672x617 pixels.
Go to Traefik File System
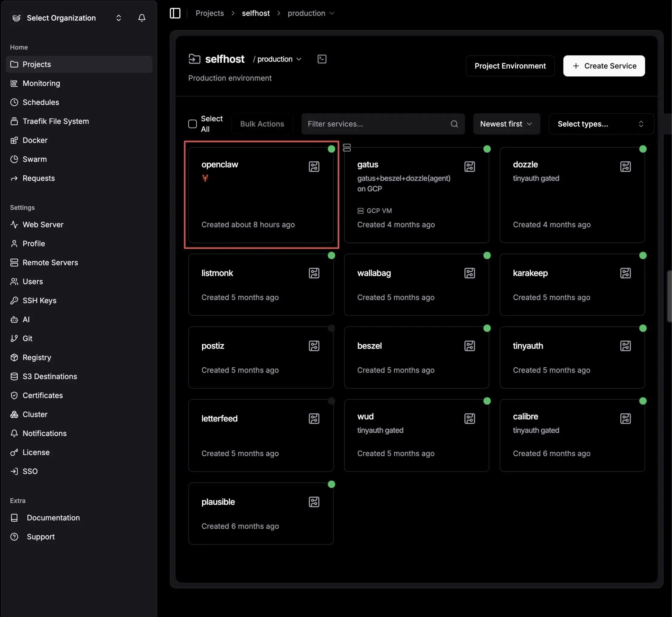pos(56,121)
